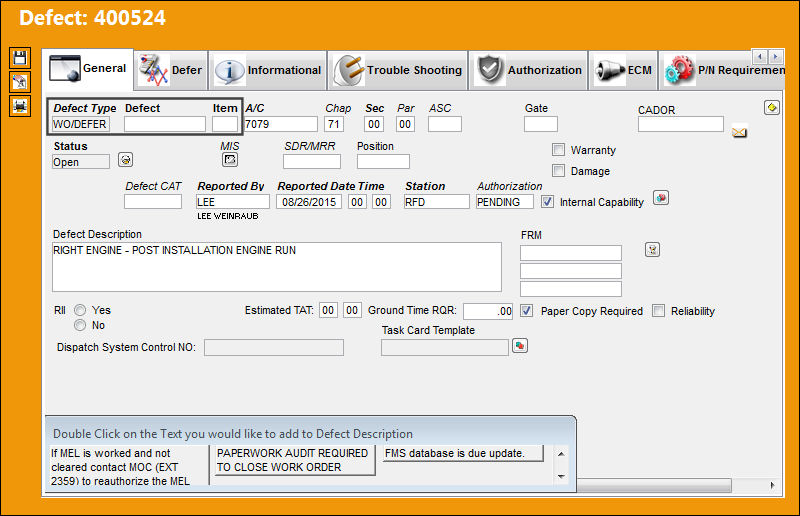The width and height of the screenshot is (800, 516).
Task: Click the Item input field
Action: pyautogui.click(x=225, y=124)
